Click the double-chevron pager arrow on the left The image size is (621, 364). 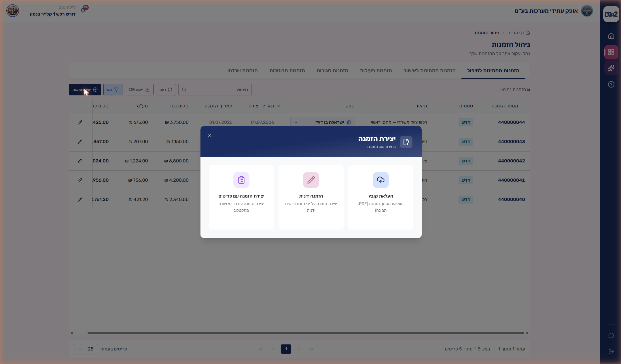[261, 349]
